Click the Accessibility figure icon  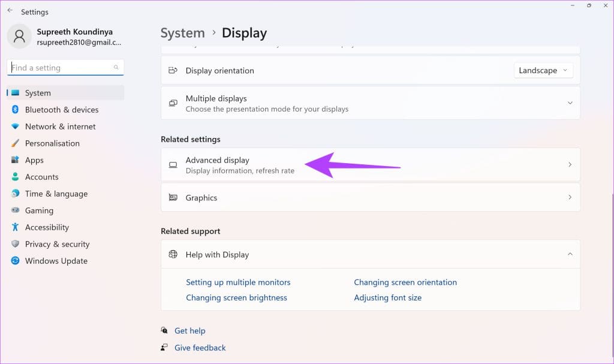(14, 227)
